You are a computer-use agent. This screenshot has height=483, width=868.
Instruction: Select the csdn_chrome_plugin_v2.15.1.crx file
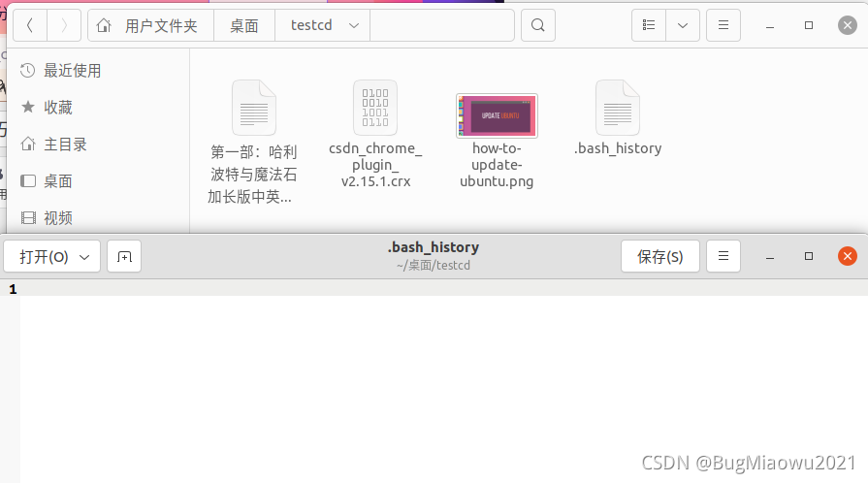[375, 135]
